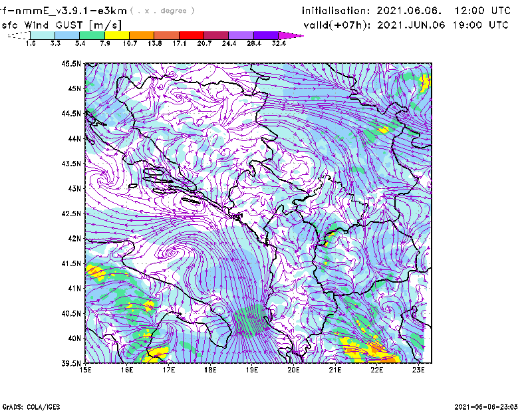Click the legend value 32.6
The image size is (532, 411).
coord(279,43)
